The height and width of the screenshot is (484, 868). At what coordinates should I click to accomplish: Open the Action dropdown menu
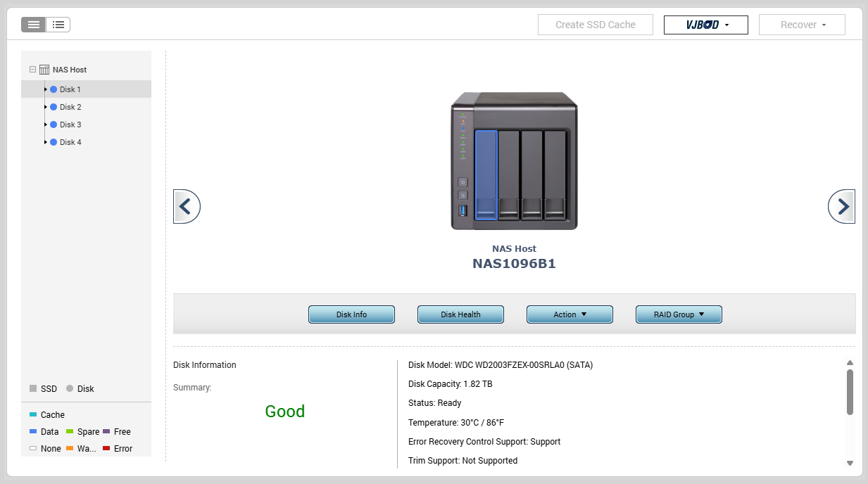click(570, 314)
